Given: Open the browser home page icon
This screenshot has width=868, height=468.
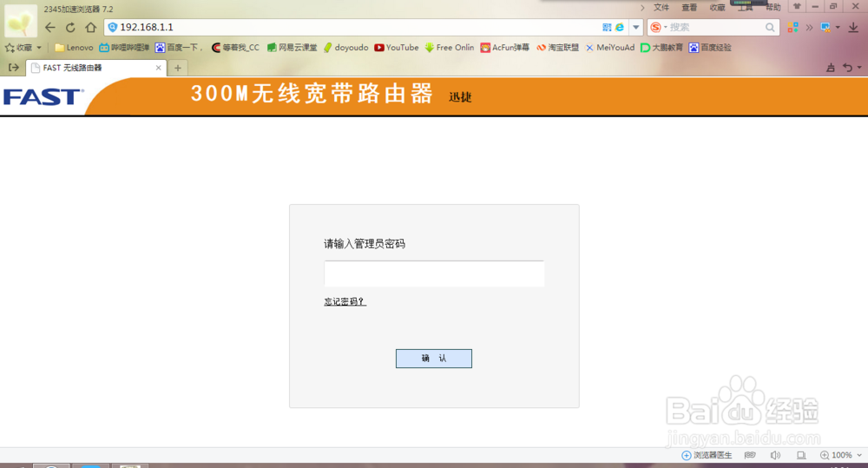Looking at the screenshot, I should point(91,27).
